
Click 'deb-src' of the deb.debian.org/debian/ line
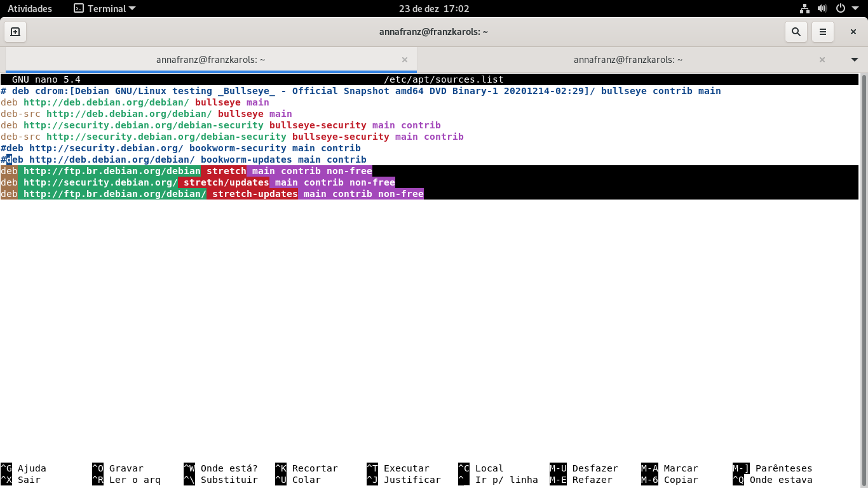[x=20, y=114]
